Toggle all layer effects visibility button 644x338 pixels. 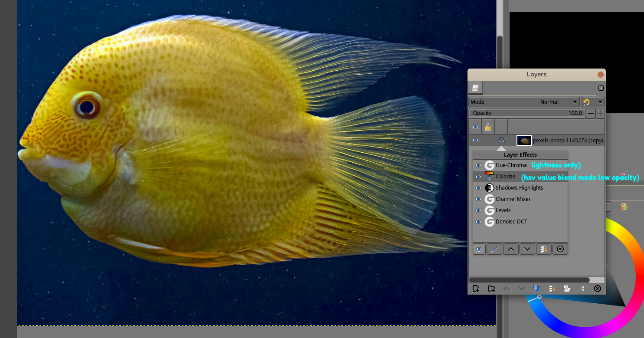click(479, 249)
